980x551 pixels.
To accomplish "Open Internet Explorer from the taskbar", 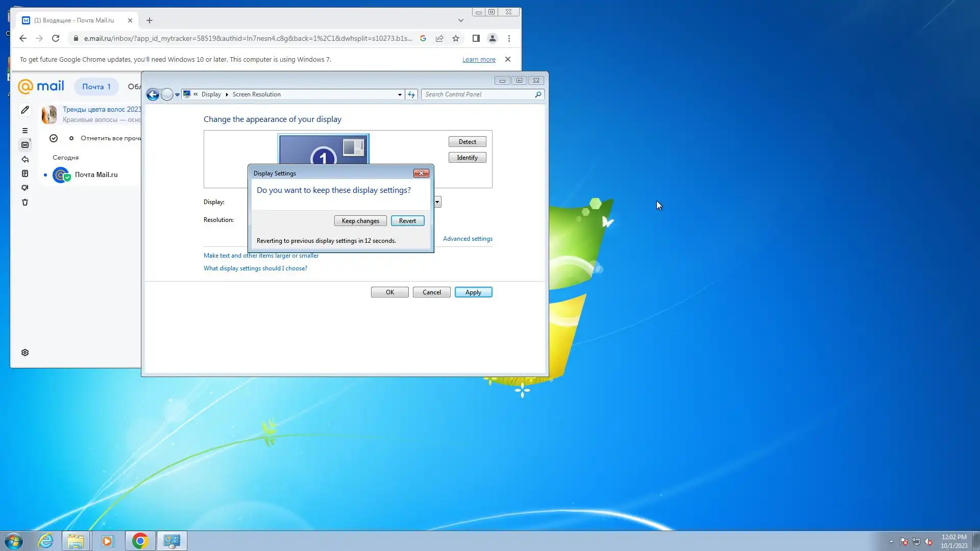I will 45,541.
